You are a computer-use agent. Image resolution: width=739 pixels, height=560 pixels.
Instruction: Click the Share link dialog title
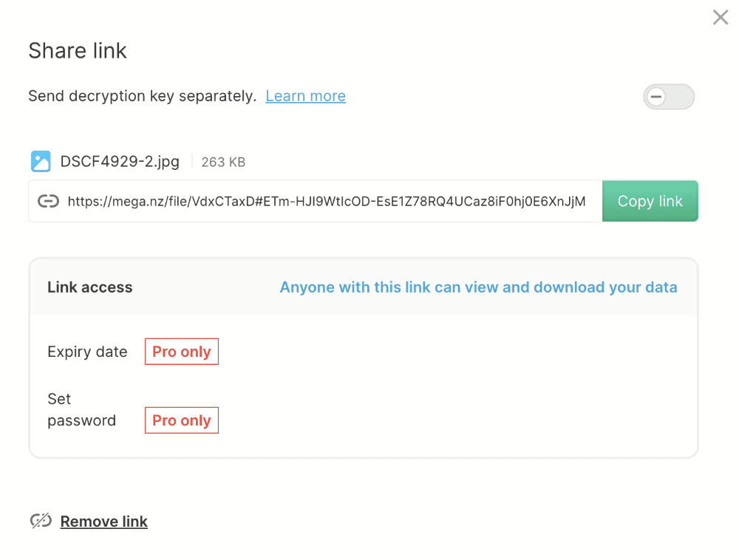[x=78, y=50]
